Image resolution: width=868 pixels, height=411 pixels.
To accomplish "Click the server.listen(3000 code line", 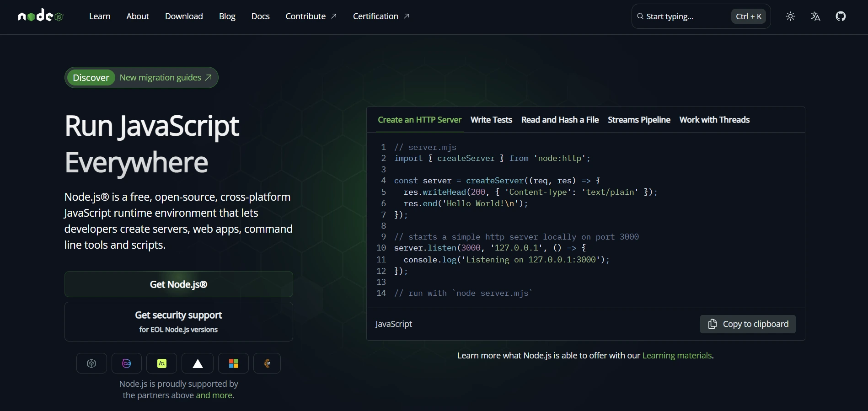I will (x=490, y=248).
